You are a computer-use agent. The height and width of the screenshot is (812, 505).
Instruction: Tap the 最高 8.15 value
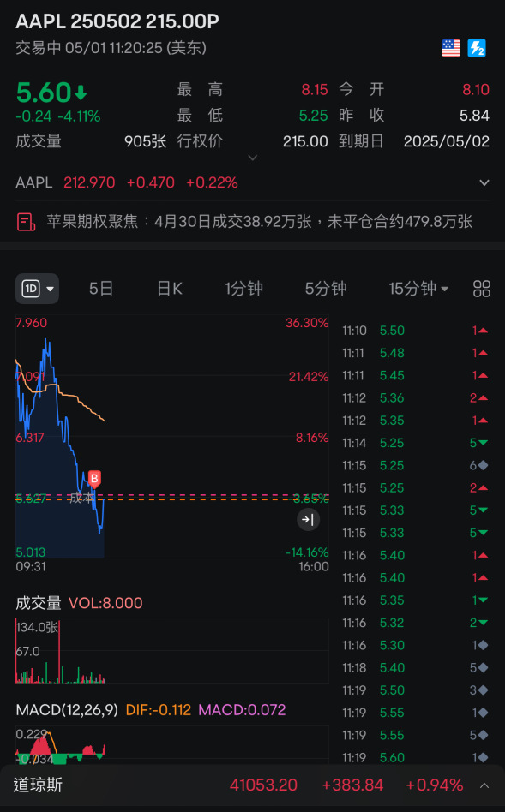coord(315,90)
